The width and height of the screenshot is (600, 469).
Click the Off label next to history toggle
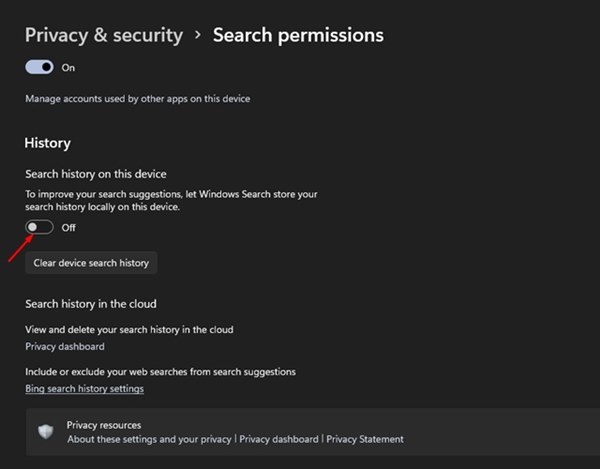pos(68,228)
